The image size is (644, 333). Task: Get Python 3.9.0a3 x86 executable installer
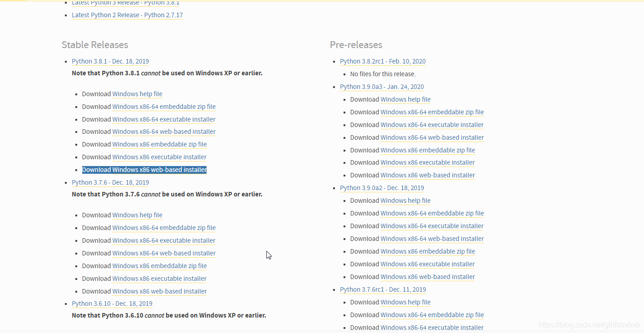[x=428, y=162]
